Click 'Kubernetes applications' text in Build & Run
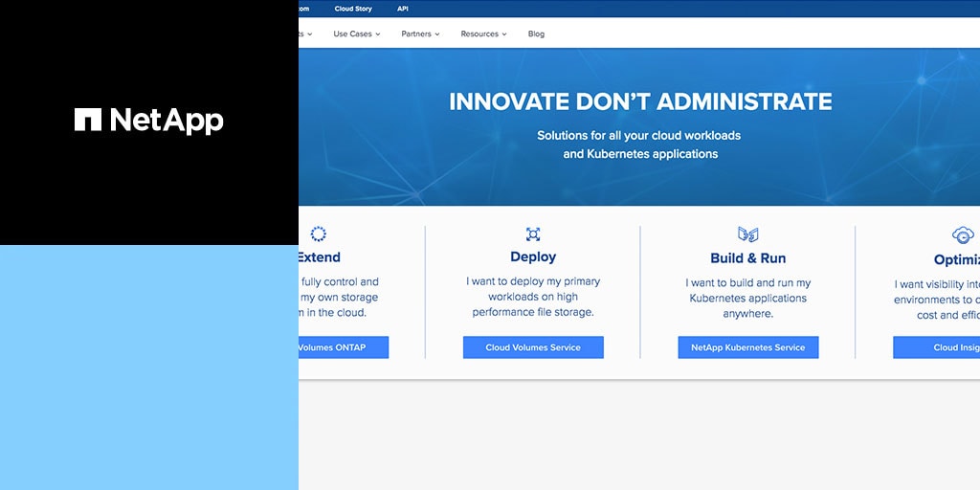The image size is (980, 490). pos(748,299)
